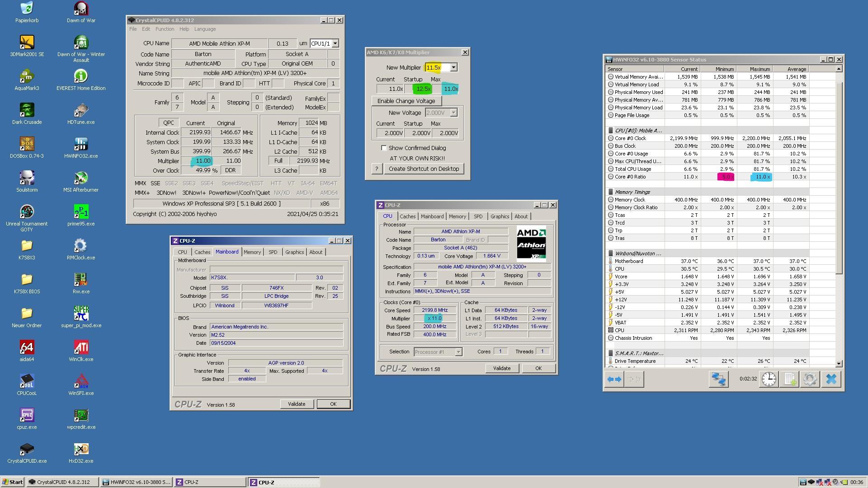Click Validate in CPU-Z Mainboard window

click(297, 404)
